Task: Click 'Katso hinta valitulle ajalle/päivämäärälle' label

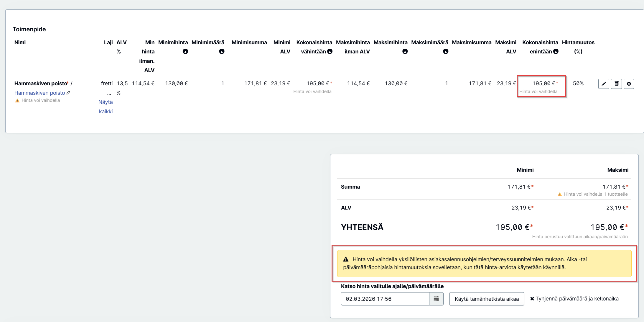Action: pyautogui.click(x=392, y=286)
